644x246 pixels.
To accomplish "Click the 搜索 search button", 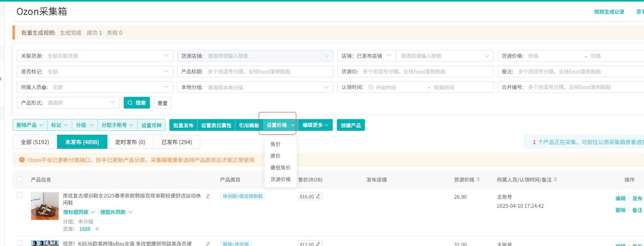I will coord(137,103).
